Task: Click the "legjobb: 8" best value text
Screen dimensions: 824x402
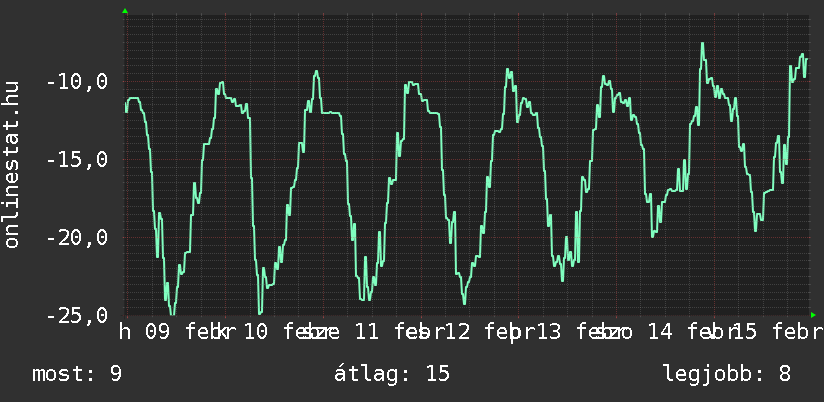Action: click(x=727, y=375)
